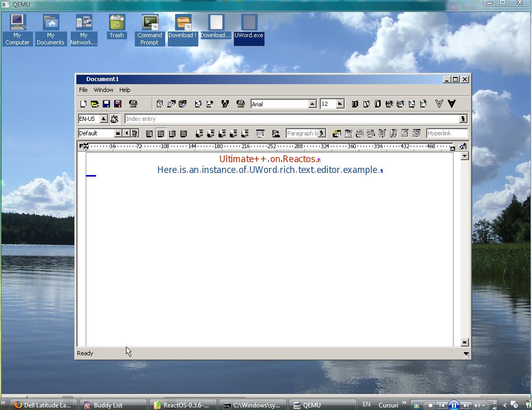Click the outlined triangle text color icon

[439, 104]
